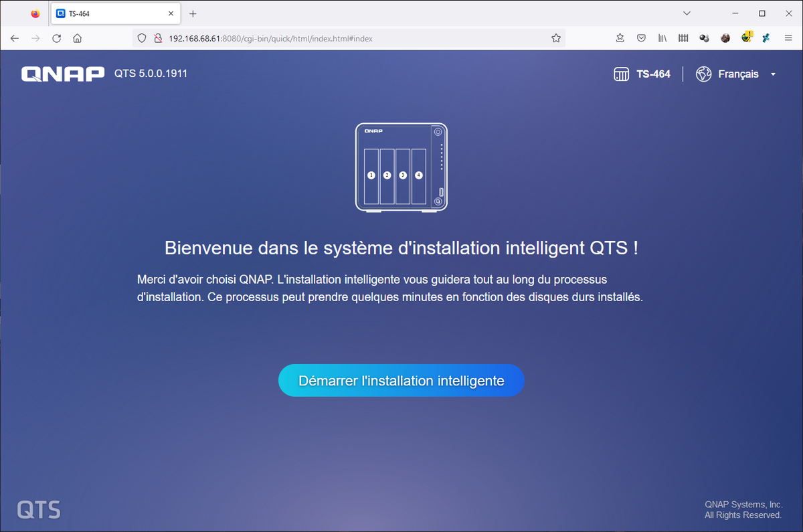This screenshot has height=532, width=803.
Task: Go back with the browser back arrow
Action: click(x=15, y=38)
